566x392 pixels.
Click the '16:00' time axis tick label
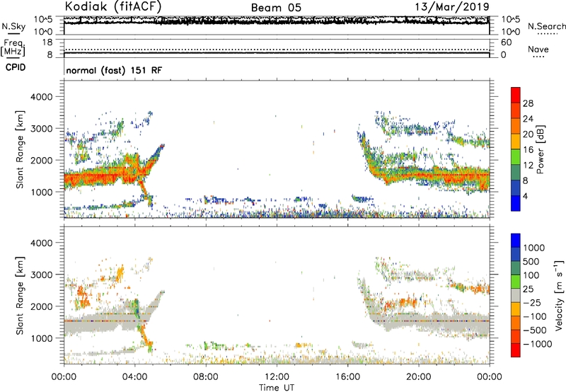pyautogui.click(x=348, y=377)
